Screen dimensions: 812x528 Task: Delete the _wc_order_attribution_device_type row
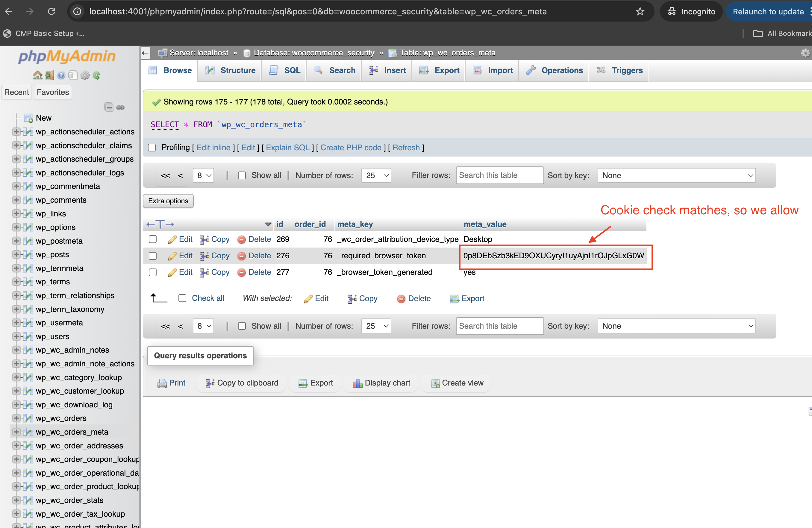pos(259,239)
